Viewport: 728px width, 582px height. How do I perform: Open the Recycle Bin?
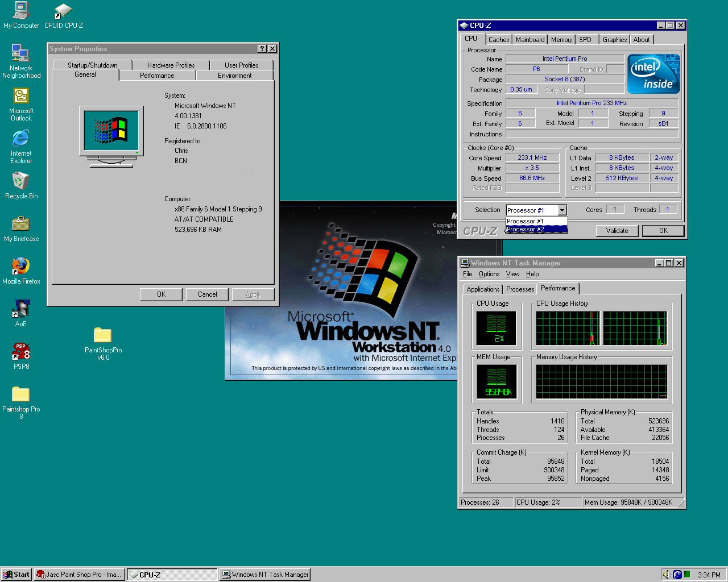click(x=21, y=181)
